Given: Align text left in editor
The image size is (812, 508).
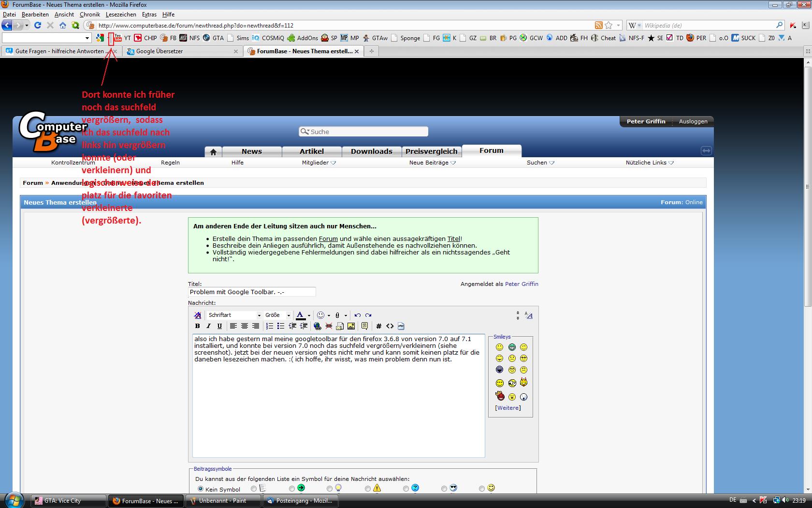Looking at the screenshot, I should 233,326.
